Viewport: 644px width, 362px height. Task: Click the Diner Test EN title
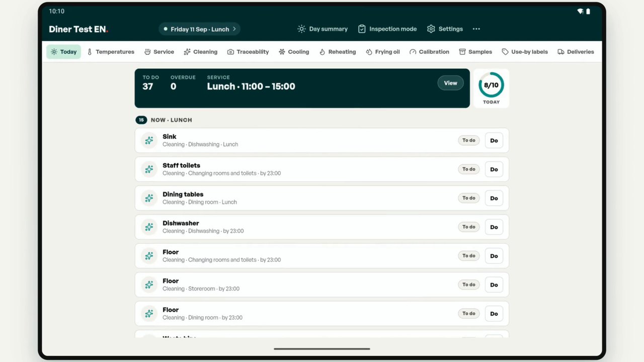point(78,29)
